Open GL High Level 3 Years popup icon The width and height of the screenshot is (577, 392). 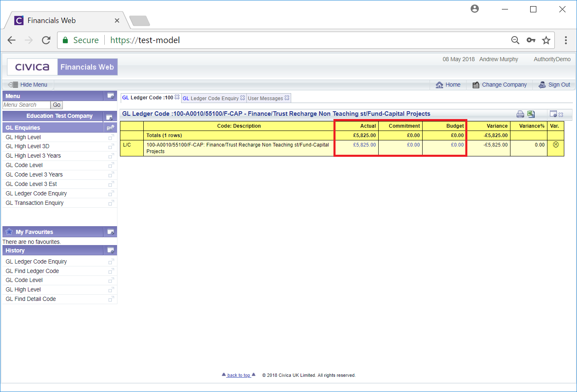(x=111, y=156)
